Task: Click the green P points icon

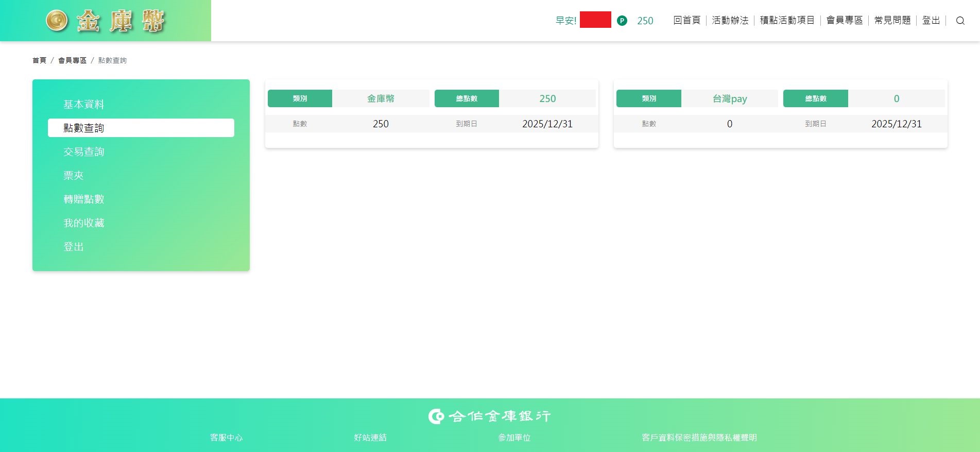Action: 622,21
